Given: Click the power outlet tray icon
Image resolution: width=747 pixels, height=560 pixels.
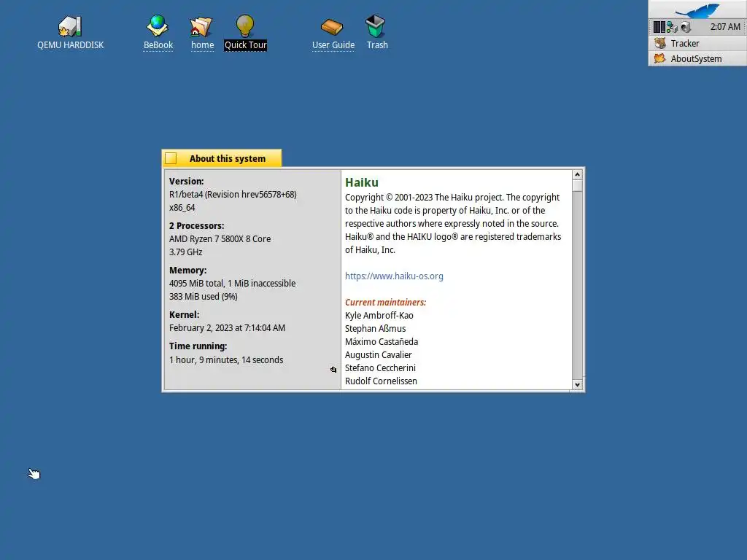Looking at the screenshot, I should [x=686, y=27].
